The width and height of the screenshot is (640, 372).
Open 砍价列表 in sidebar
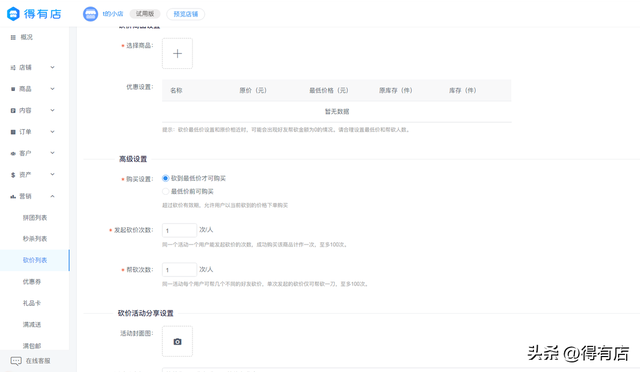pos(35,260)
